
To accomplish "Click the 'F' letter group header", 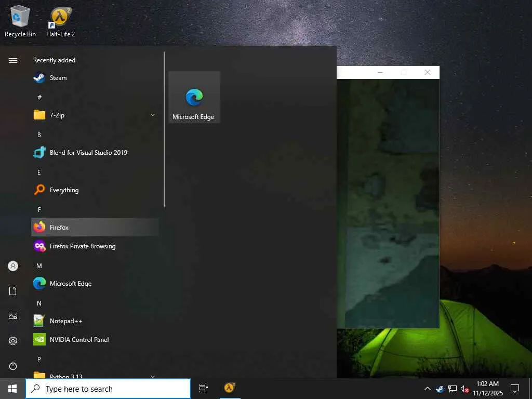I will (x=39, y=210).
